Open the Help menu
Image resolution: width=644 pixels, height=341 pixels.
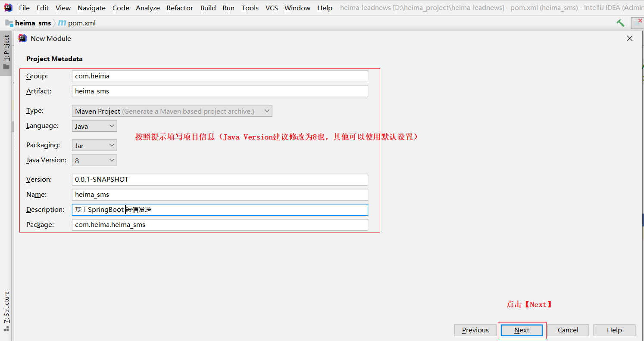(x=325, y=8)
